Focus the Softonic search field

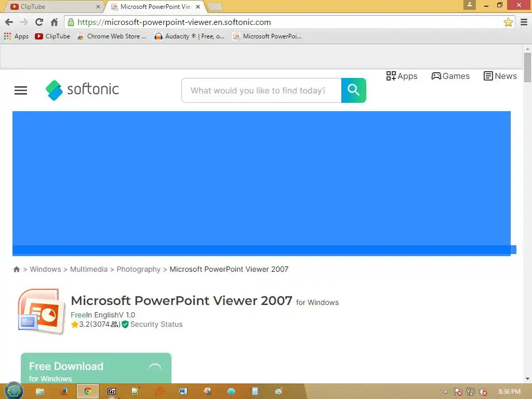pos(261,90)
